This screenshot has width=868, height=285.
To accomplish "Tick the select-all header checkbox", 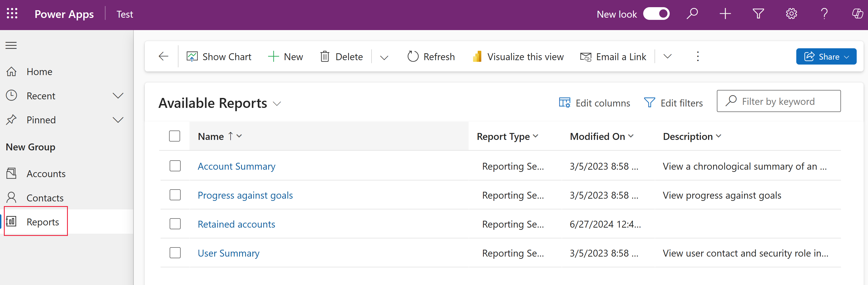I will point(175,136).
